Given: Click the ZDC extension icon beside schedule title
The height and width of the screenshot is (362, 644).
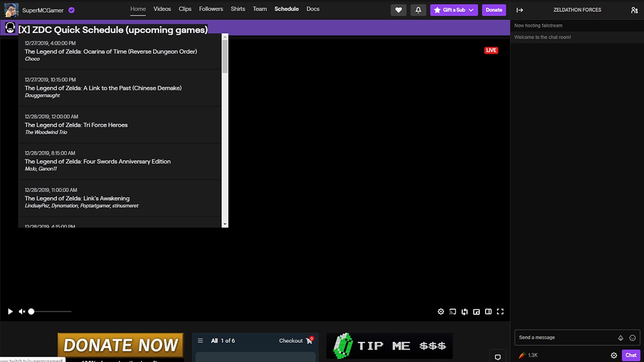Looking at the screenshot, I should pos(10,28).
